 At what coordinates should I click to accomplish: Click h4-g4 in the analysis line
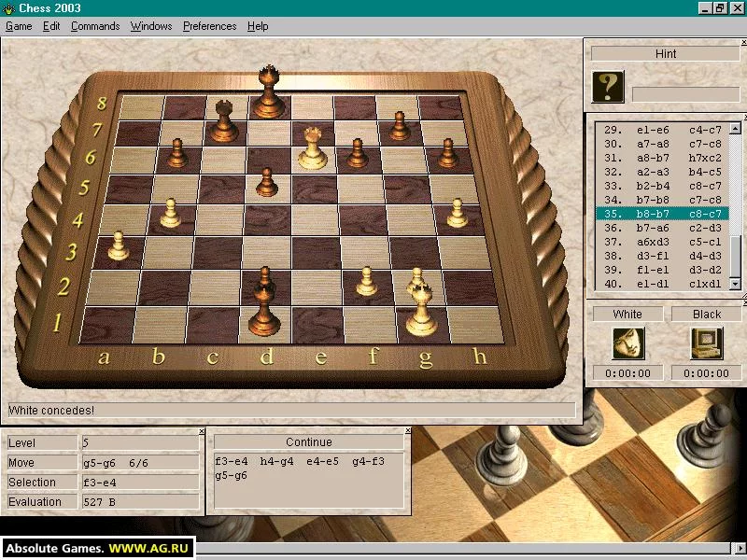pyautogui.click(x=276, y=461)
